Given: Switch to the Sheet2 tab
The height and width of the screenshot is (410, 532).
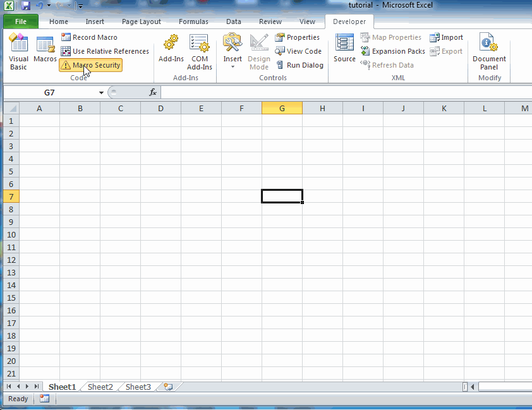Looking at the screenshot, I should tap(100, 387).
